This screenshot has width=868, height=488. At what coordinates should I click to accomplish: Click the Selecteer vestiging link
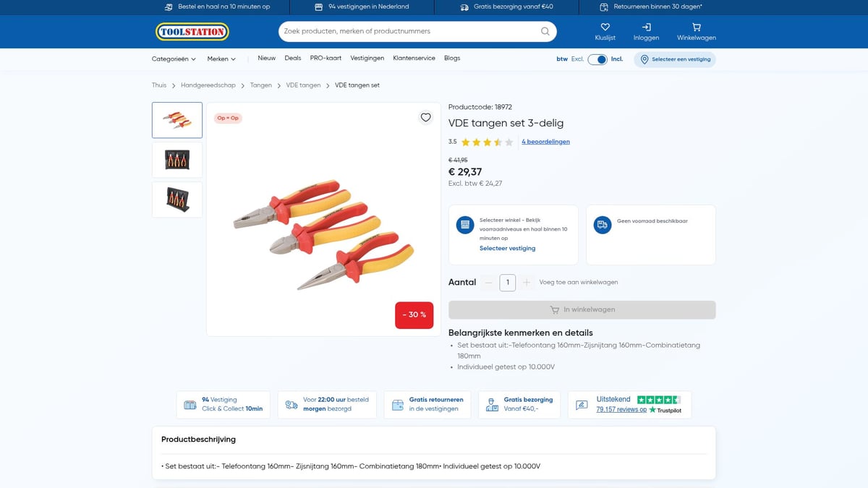pyautogui.click(x=507, y=248)
